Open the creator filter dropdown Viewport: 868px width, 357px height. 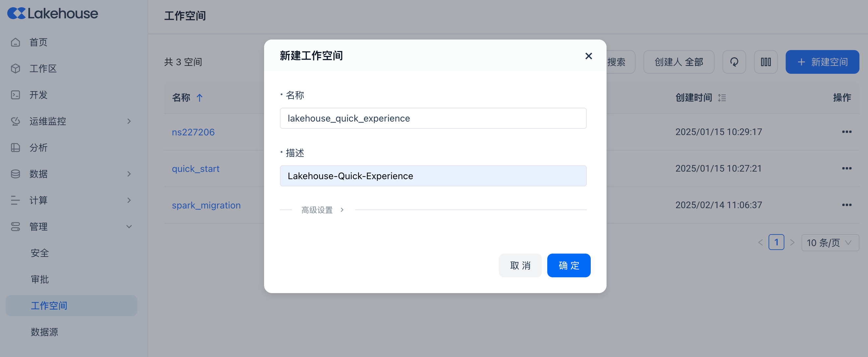click(x=678, y=62)
